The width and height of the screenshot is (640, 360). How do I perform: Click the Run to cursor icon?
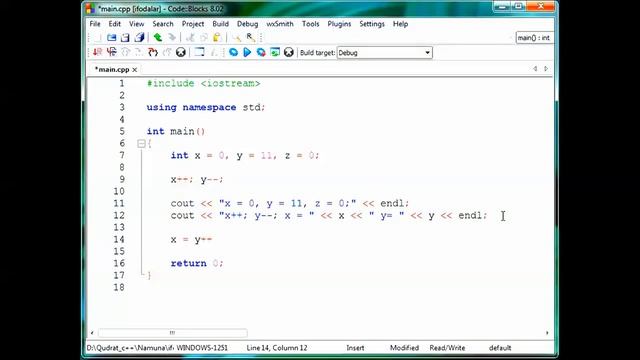coord(111,52)
